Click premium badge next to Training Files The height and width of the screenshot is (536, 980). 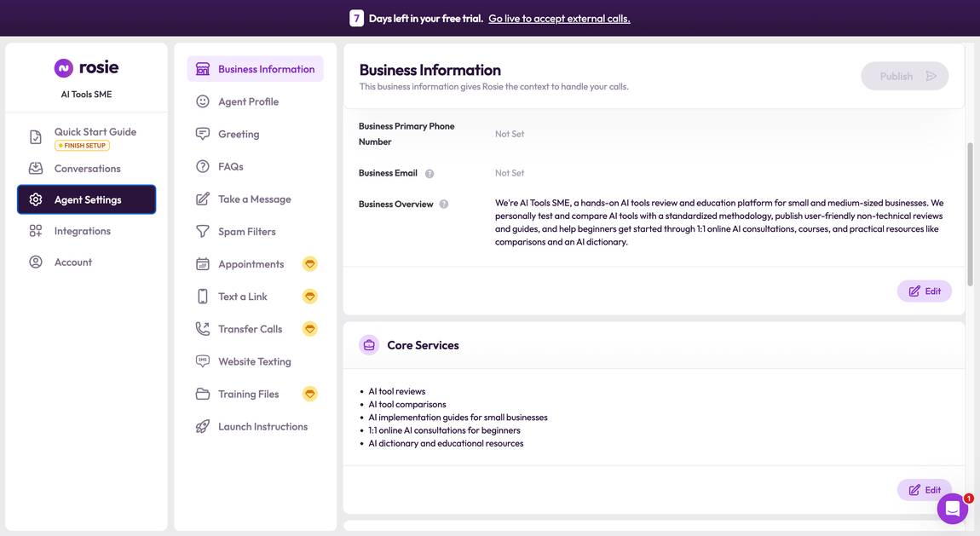pyautogui.click(x=310, y=394)
